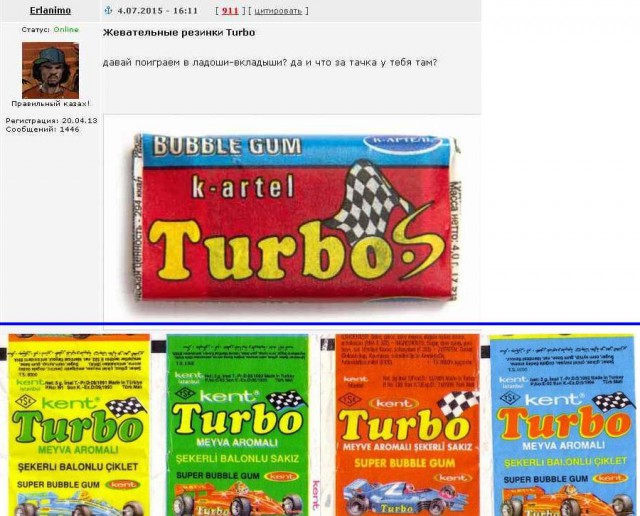
Task: Click the post title Жевательные резинки Turbo
Action: click(x=179, y=33)
